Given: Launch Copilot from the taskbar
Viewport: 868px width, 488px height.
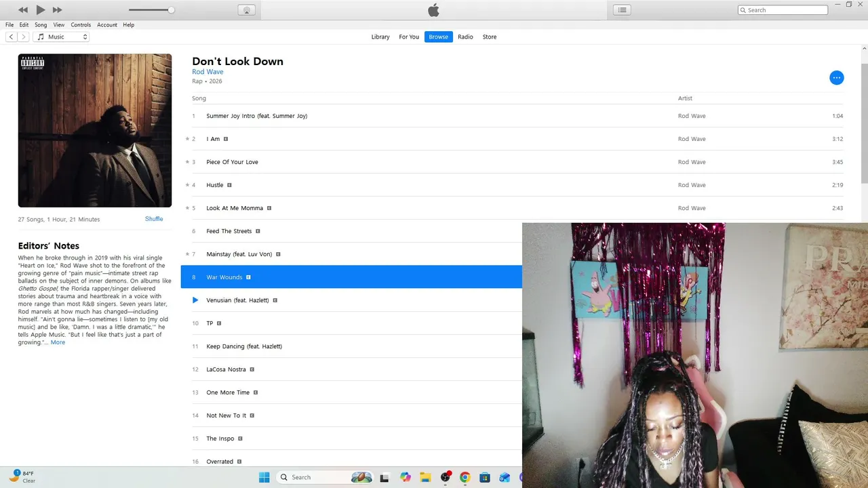Looking at the screenshot, I should tap(406, 477).
